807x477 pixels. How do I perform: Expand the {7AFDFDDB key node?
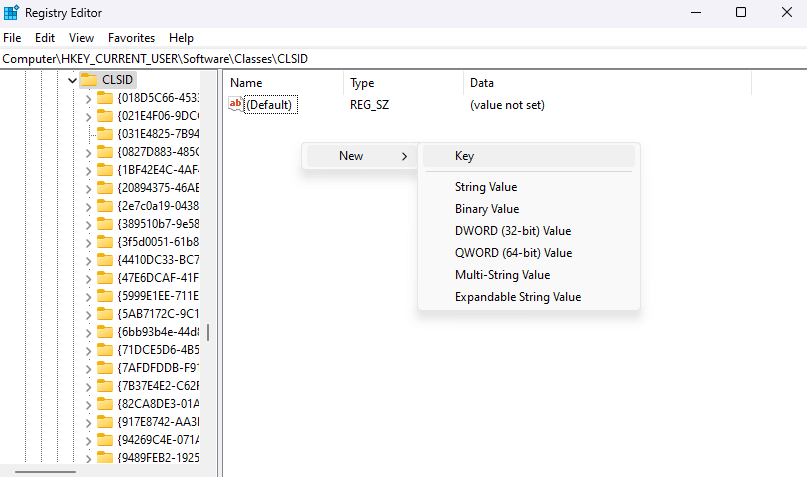coord(88,368)
